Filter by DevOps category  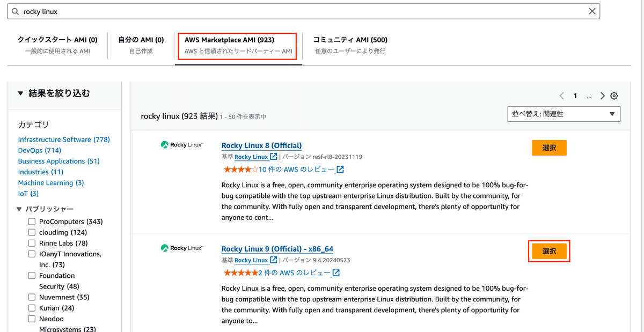(40, 150)
